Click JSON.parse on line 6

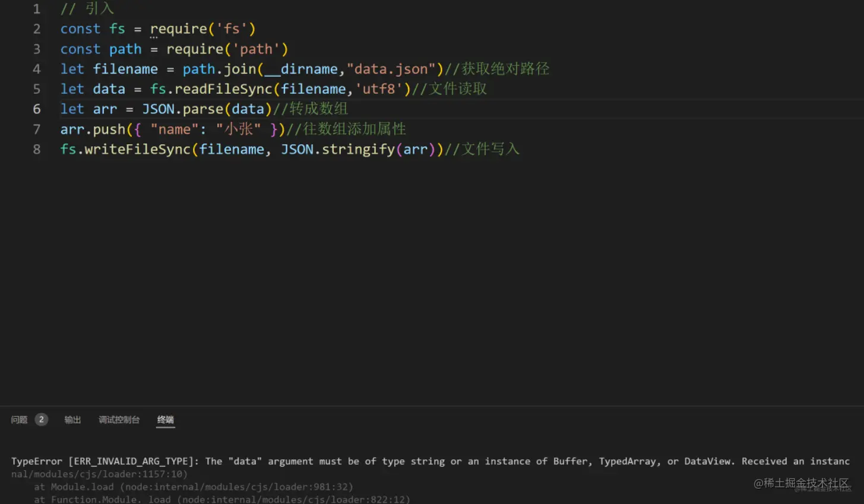(183, 109)
